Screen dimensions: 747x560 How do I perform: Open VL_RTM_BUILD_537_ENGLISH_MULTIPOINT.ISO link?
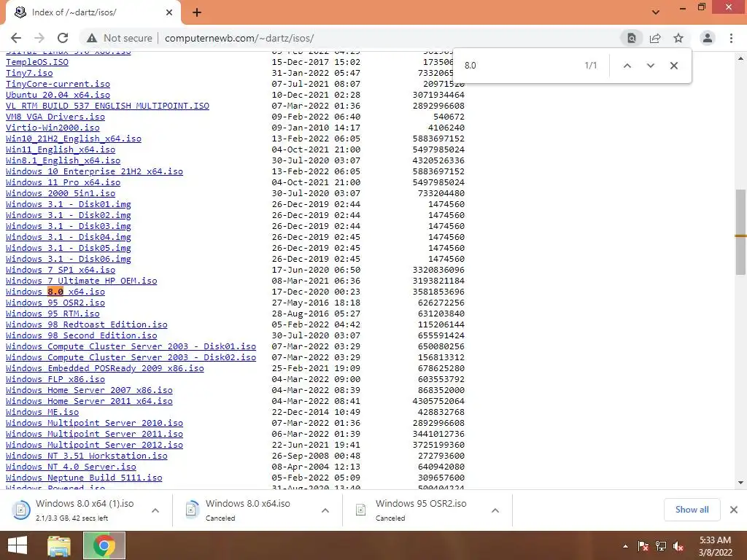108,106
